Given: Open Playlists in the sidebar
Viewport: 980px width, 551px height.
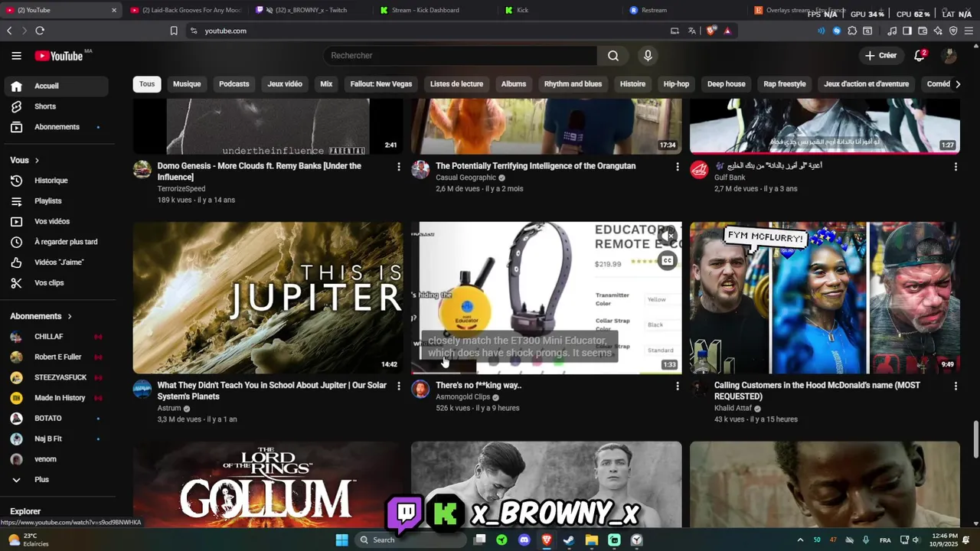Looking at the screenshot, I should [x=57, y=201].
